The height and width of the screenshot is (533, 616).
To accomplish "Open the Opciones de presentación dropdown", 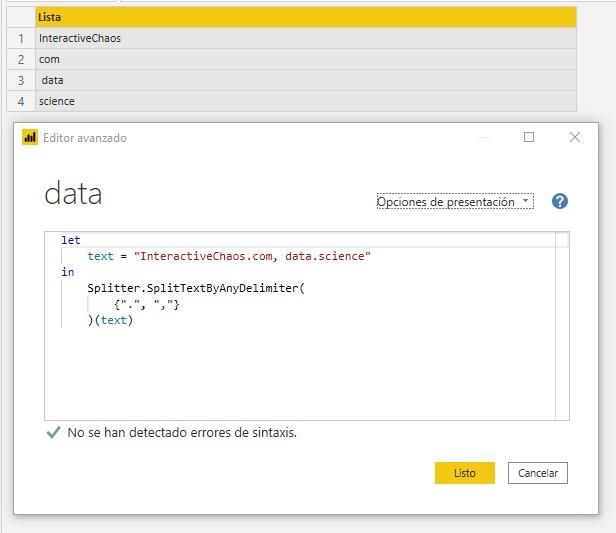I will [x=455, y=202].
